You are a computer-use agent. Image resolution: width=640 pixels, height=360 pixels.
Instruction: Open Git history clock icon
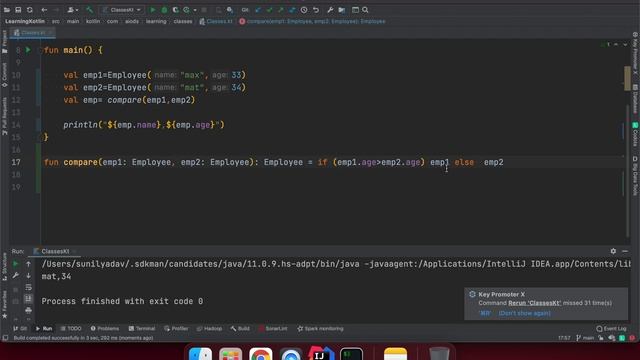(x=304, y=10)
